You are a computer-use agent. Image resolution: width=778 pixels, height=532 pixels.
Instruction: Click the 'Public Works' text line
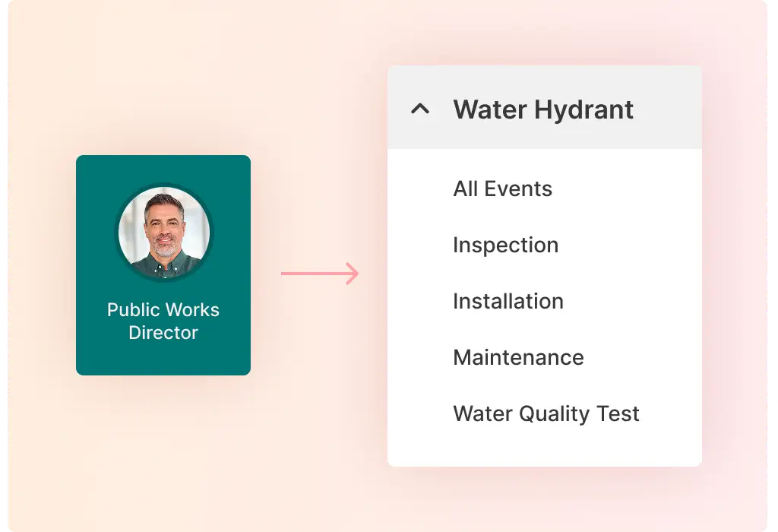pyautogui.click(x=163, y=310)
